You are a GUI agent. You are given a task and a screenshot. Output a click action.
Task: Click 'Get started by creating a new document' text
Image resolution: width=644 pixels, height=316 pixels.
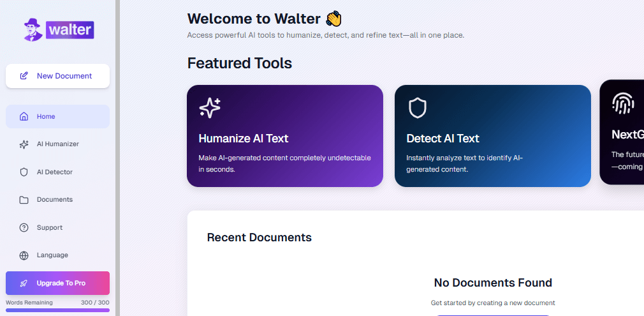493,303
